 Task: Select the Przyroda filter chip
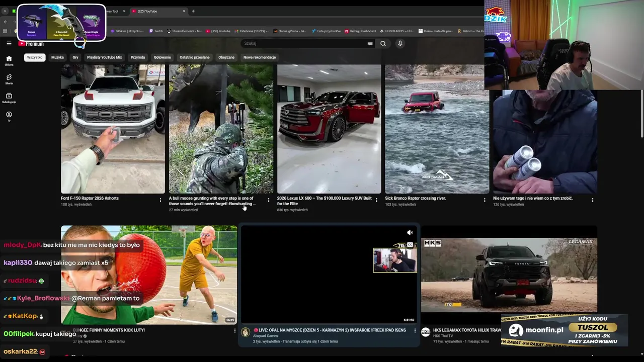click(x=138, y=57)
